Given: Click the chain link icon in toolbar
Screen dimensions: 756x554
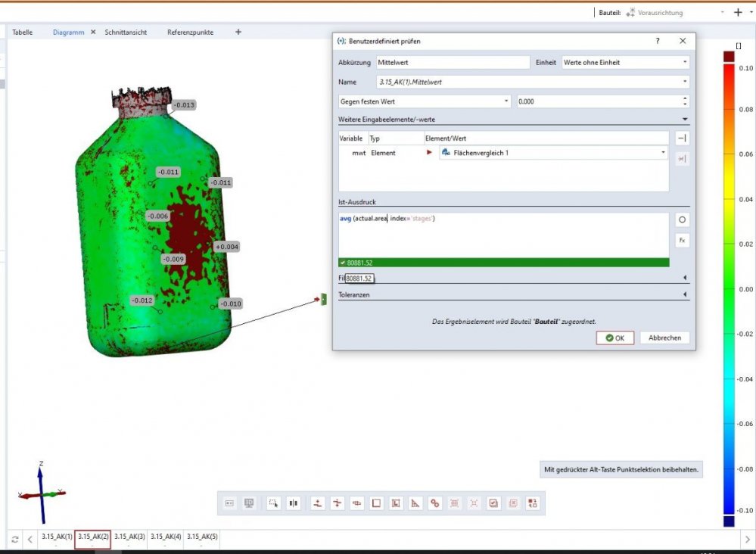Looking at the screenshot, I should [434, 503].
